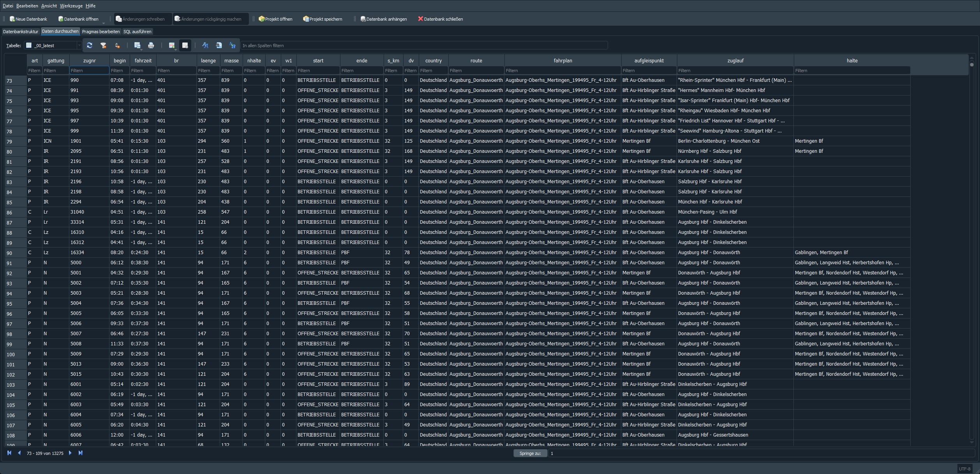Go to the previous page of rows
The height and width of the screenshot is (474, 980).
[x=19, y=453]
